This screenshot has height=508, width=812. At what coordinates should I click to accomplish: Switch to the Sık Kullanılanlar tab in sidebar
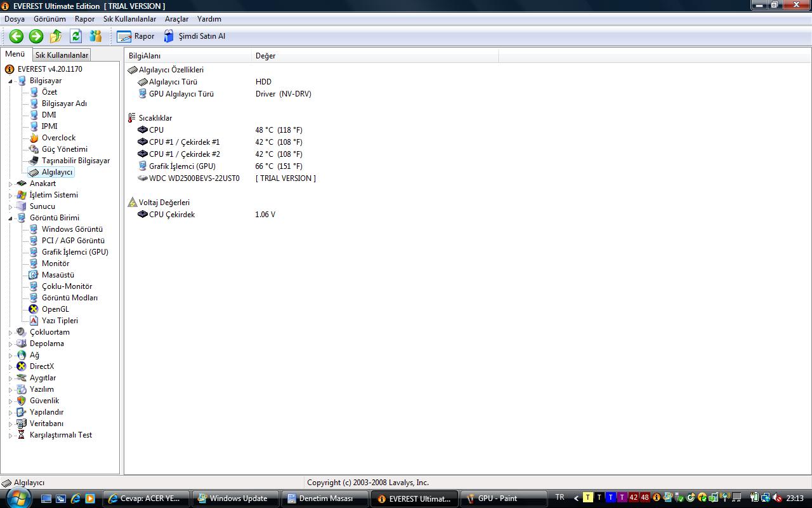pos(62,55)
